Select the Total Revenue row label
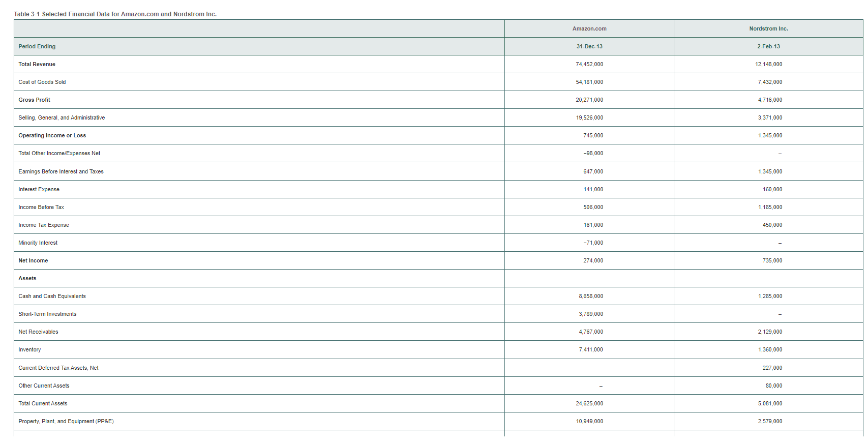 tap(37, 64)
